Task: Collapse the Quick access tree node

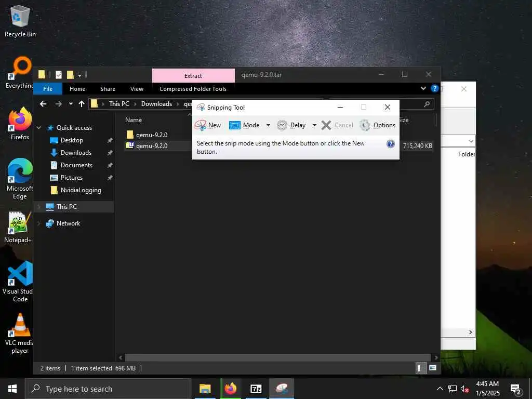Action: click(39, 128)
